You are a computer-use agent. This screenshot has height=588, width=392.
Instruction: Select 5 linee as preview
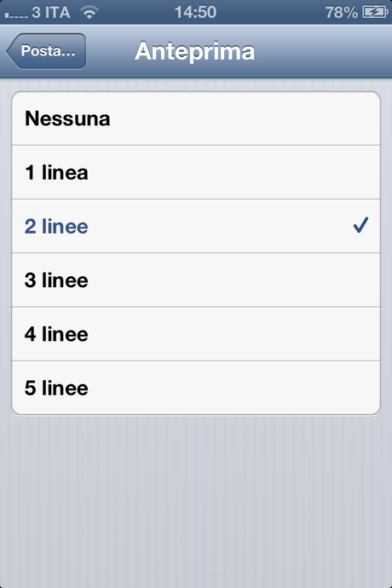[196, 388]
